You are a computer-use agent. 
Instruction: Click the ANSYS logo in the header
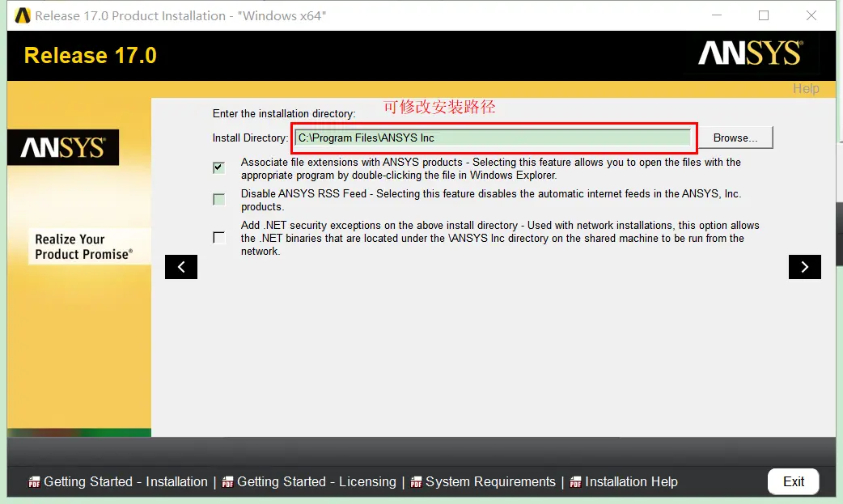[751, 53]
